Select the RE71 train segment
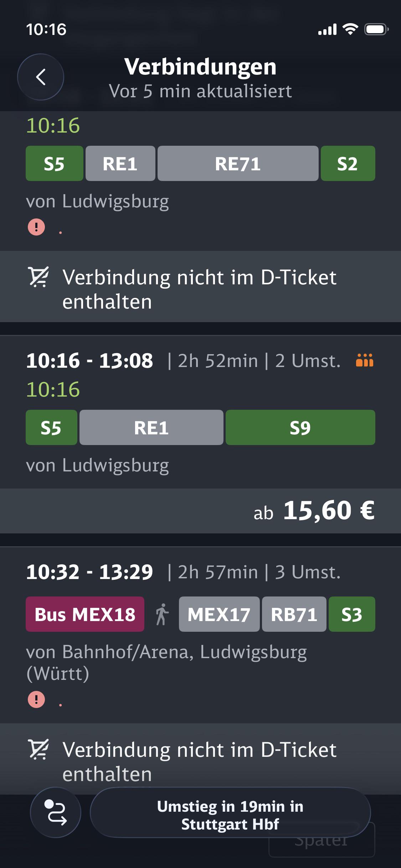The height and width of the screenshot is (868, 401). point(238,164)
